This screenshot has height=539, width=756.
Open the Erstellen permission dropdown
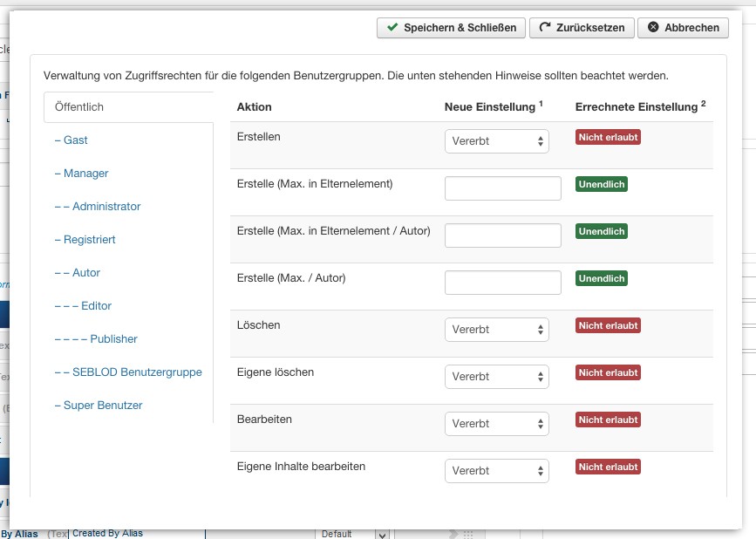click(x=497, y=141)
